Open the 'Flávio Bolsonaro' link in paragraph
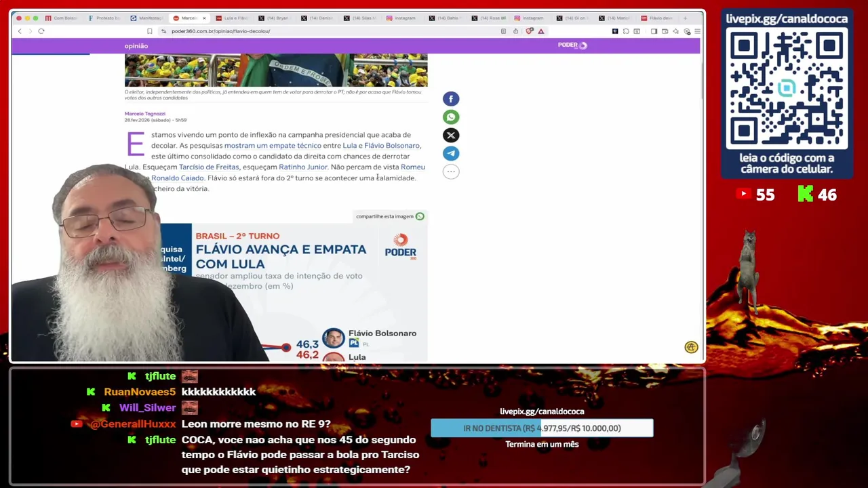This screenshot has width=868, height=488. pos(392,146)
